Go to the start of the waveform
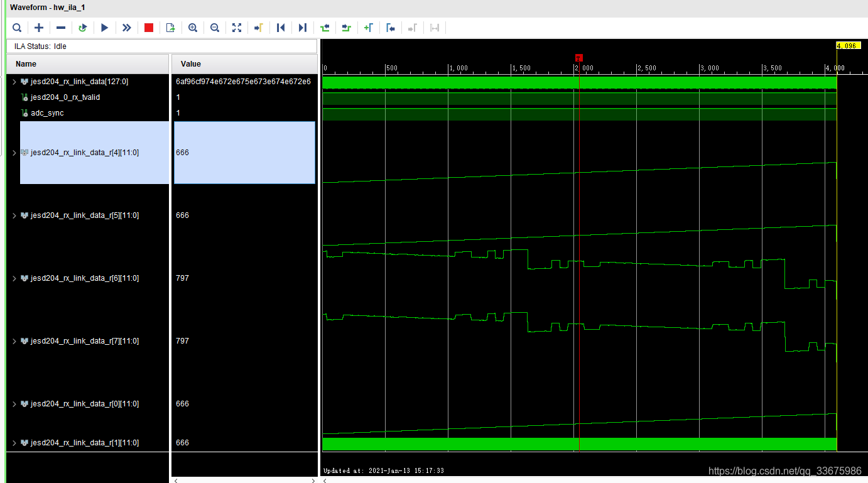 pos(281,28)
